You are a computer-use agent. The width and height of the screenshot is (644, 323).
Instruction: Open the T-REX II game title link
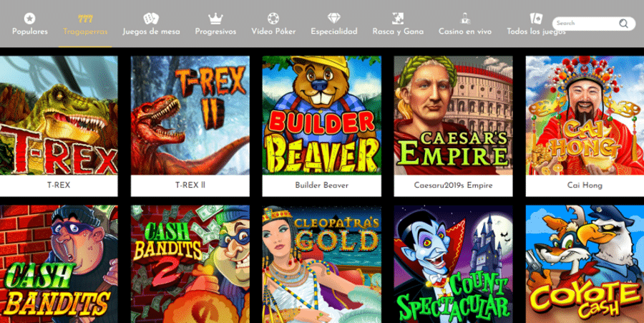point(190,185)
